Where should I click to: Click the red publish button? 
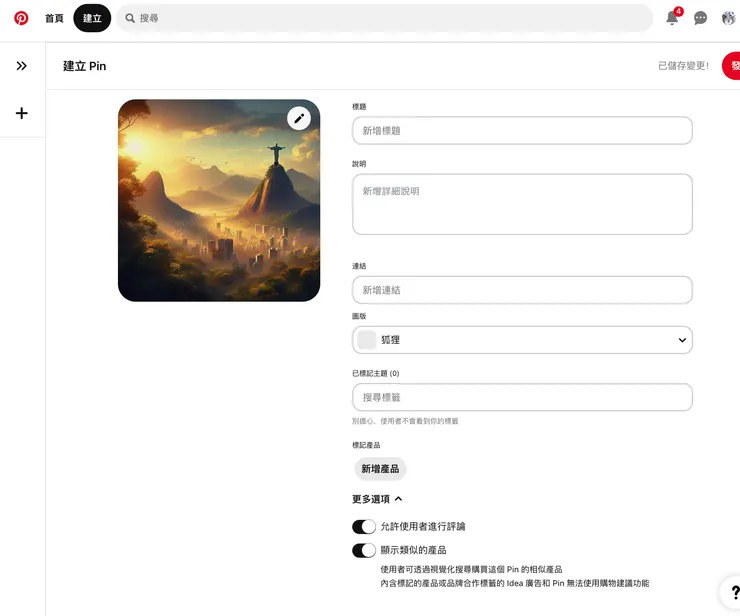(731, 66)
